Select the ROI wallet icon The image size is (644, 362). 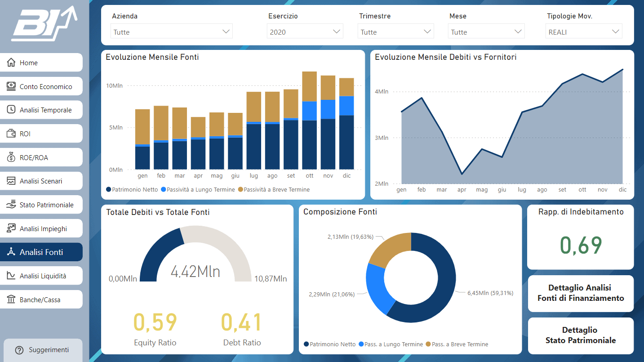[x=11, y=134]
